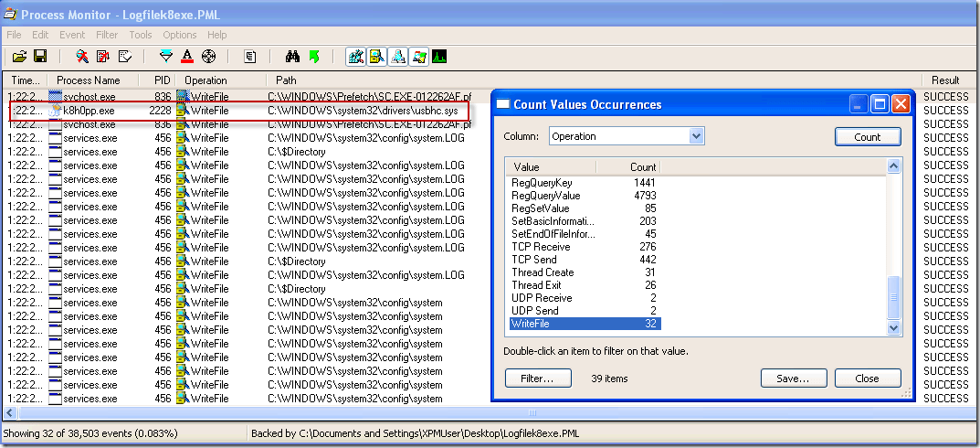
Task: Click the Highlight red-underlined A icon
Action: tap(187, 57)
